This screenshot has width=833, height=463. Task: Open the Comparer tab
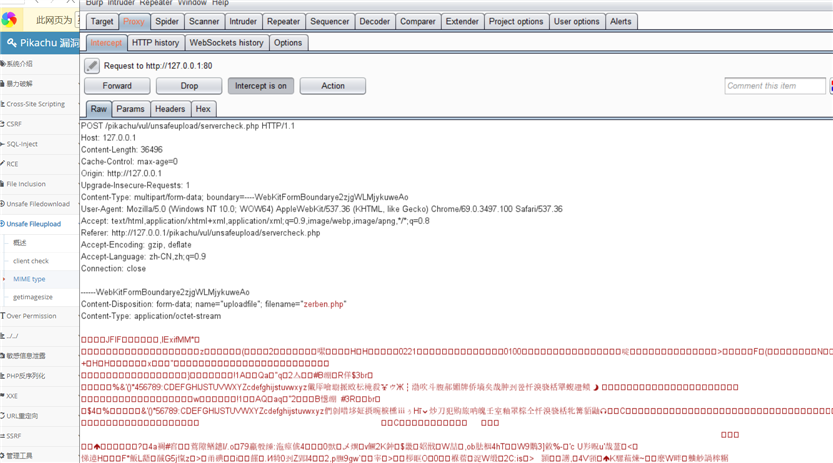(418, 21)
